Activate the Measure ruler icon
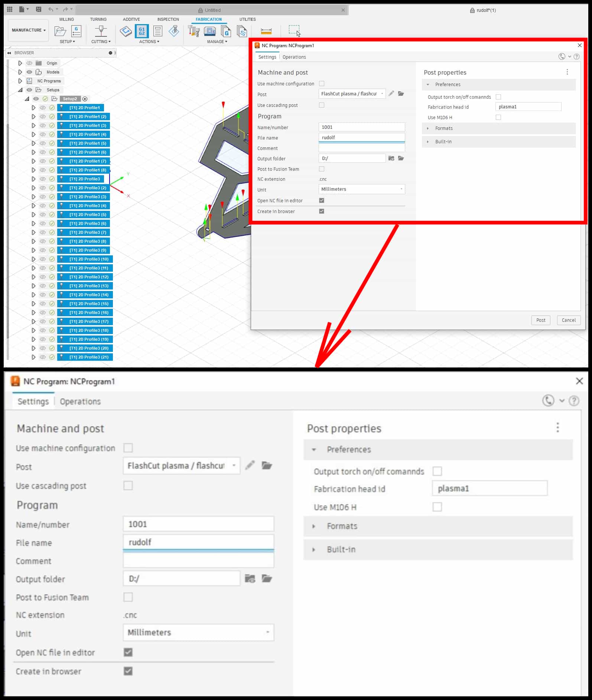Viewport: 592px width, 700px height. (266, 31)
